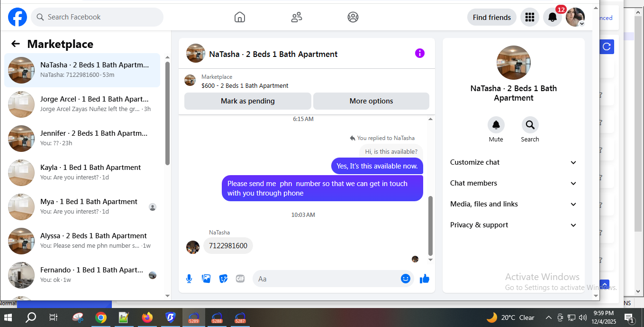Click refresh button in background window
This screenshot has height=327, width=644.
(607, 47)
